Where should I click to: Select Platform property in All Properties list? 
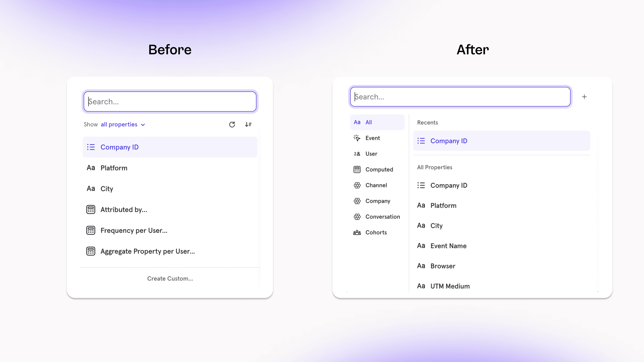click(443, 205)
